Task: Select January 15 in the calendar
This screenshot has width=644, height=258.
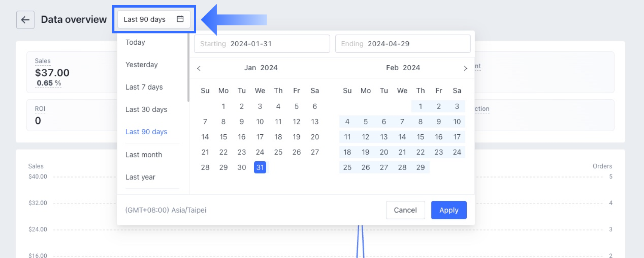Action: tap(224, 137)
